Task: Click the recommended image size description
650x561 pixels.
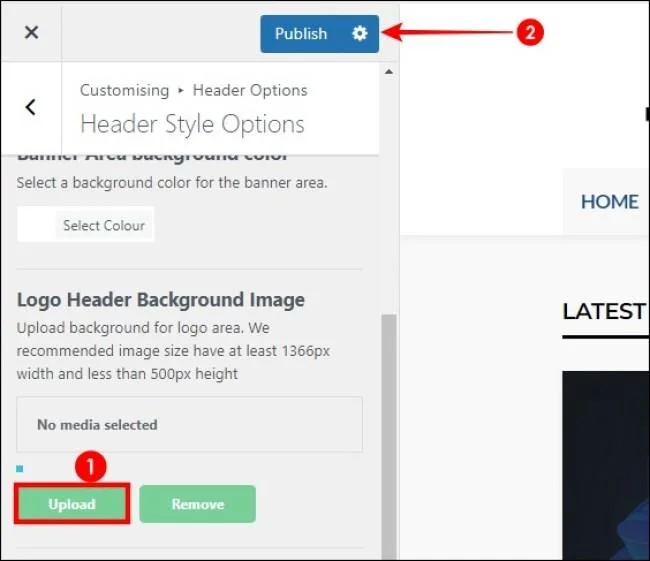Action: 173,351
